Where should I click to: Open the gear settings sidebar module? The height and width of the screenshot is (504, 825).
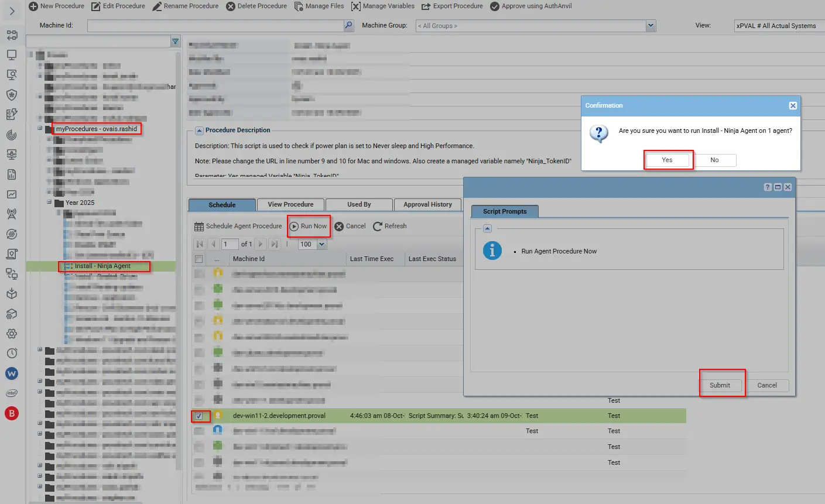[x=12, y=334]
